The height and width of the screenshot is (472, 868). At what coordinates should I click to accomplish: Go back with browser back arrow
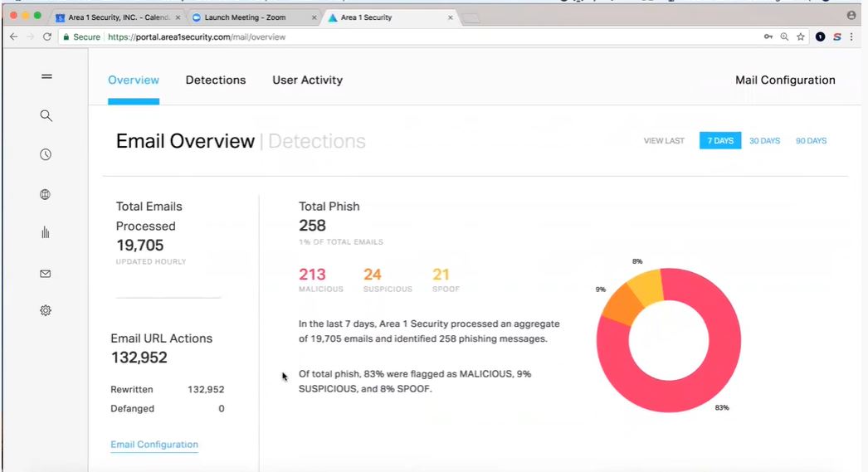pyautogui.click(x=14, y=36)
